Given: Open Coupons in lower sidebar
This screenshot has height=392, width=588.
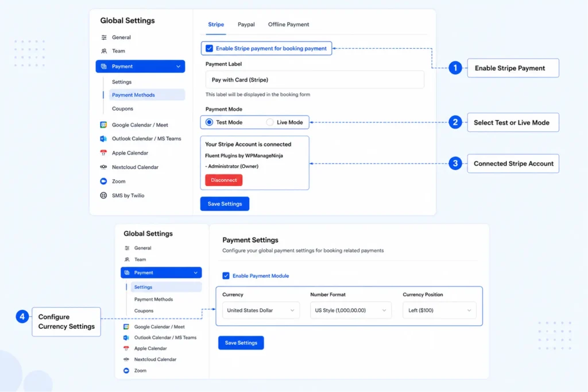Looking at the screenshot, I should 144,311.
